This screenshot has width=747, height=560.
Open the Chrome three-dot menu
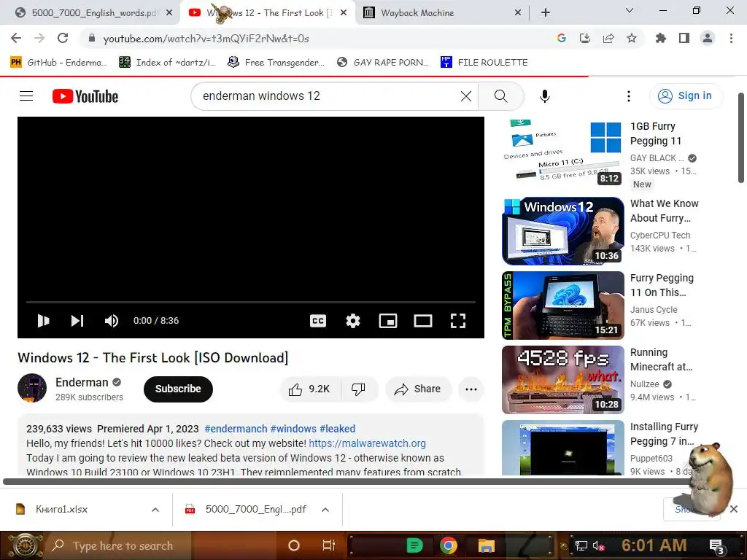(731, 38)
